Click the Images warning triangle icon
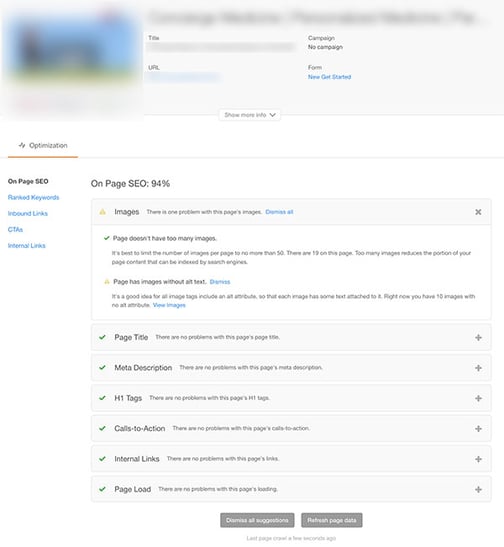This screenshot has width=504, height=547. coord(103,212)
